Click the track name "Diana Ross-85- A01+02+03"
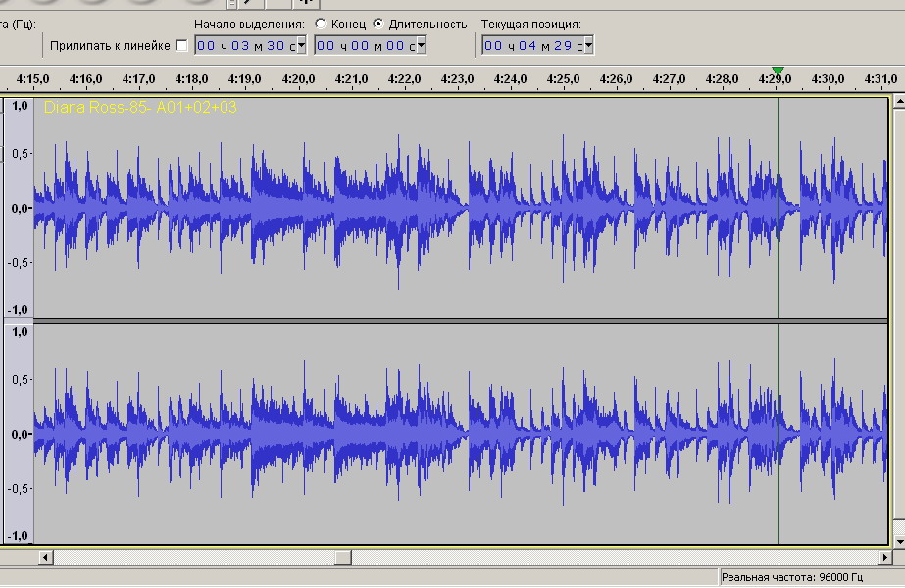The width and height of the screenshot is (905, 588). pos(140,108)
